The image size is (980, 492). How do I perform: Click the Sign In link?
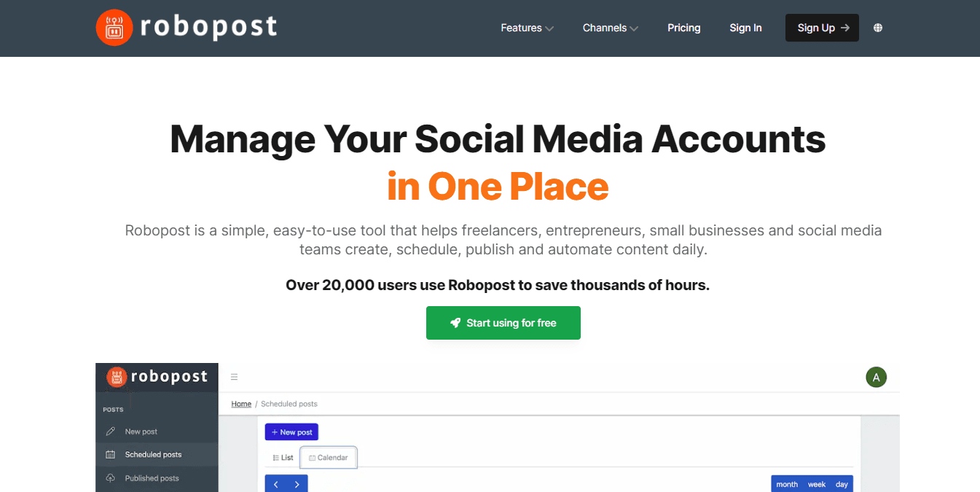(x=745, y=28)
